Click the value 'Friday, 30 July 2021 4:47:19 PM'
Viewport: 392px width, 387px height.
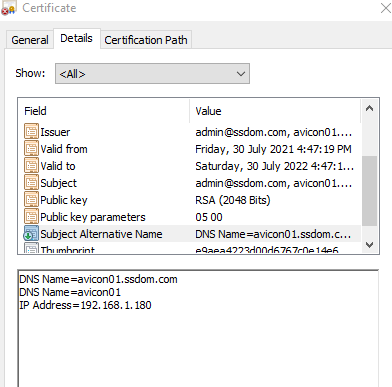click(273, 149)
